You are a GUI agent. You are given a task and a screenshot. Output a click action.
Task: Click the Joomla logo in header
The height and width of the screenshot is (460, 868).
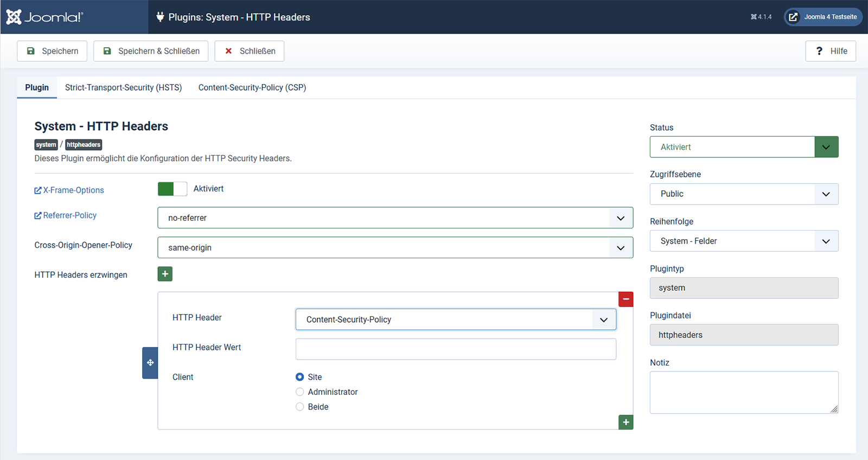coord(44,17)
